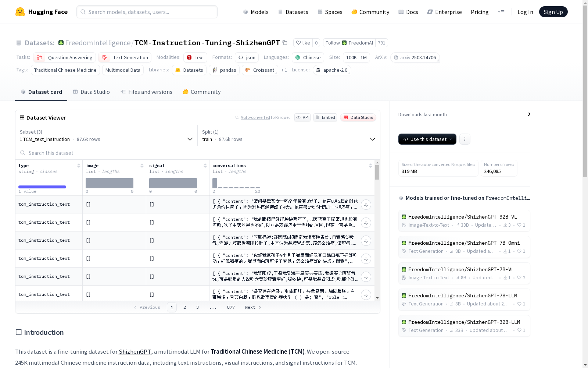Viewport: 588px width, 368px height.
Task: Expand the Use this dataset menu
Action: pos(427,139)
